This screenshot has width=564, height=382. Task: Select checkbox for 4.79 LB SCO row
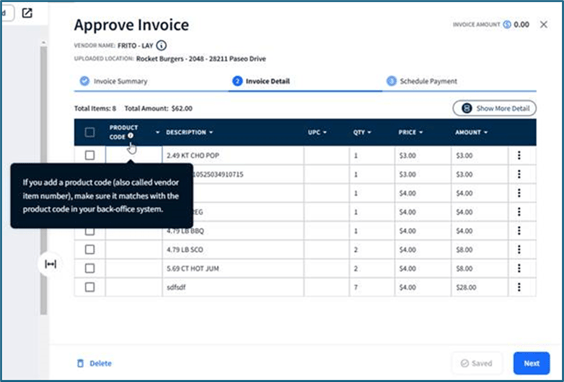click(90, 250)
